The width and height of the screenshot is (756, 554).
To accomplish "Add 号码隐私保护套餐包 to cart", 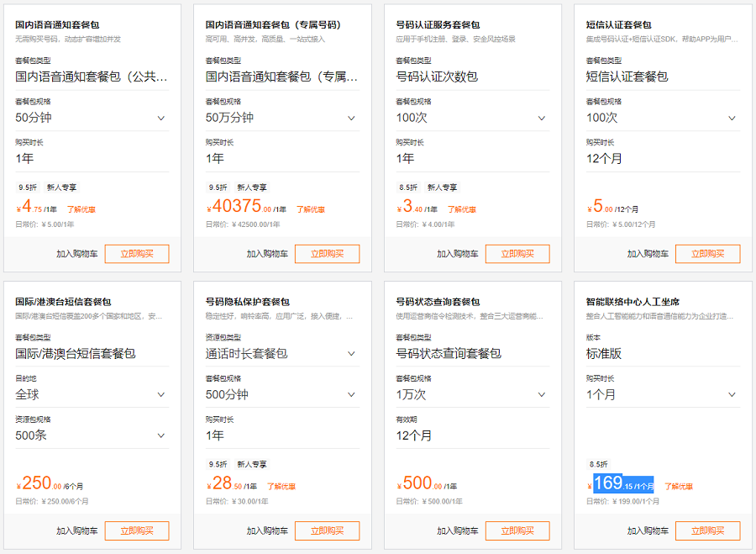I will 268,530.
